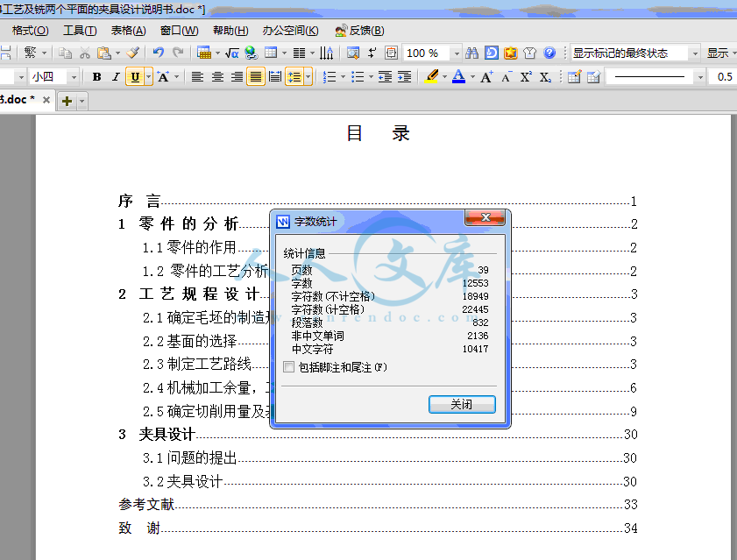The image size is (737, 560).
Task: Click the 0.5 line weight field
Action: point(725,76)
